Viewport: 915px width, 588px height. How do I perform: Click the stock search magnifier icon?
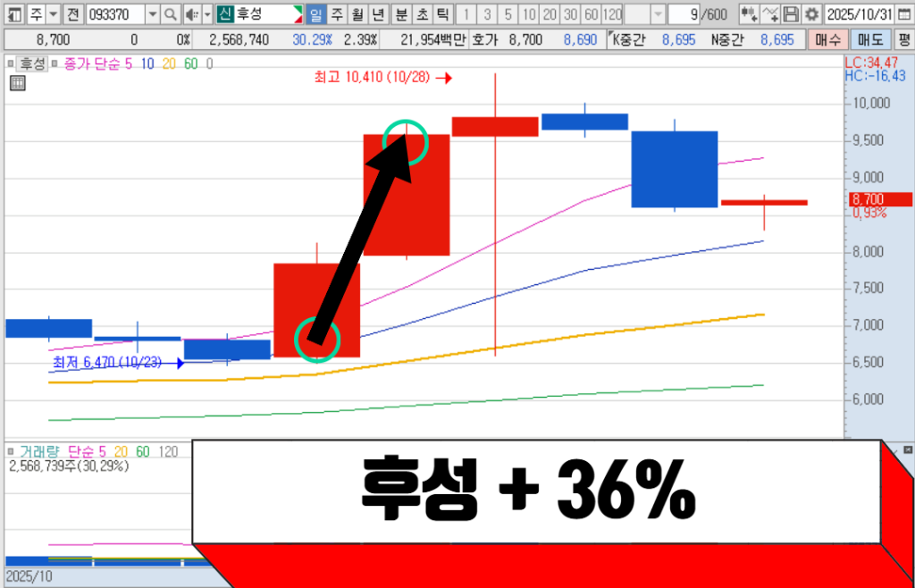coord(170,14)
